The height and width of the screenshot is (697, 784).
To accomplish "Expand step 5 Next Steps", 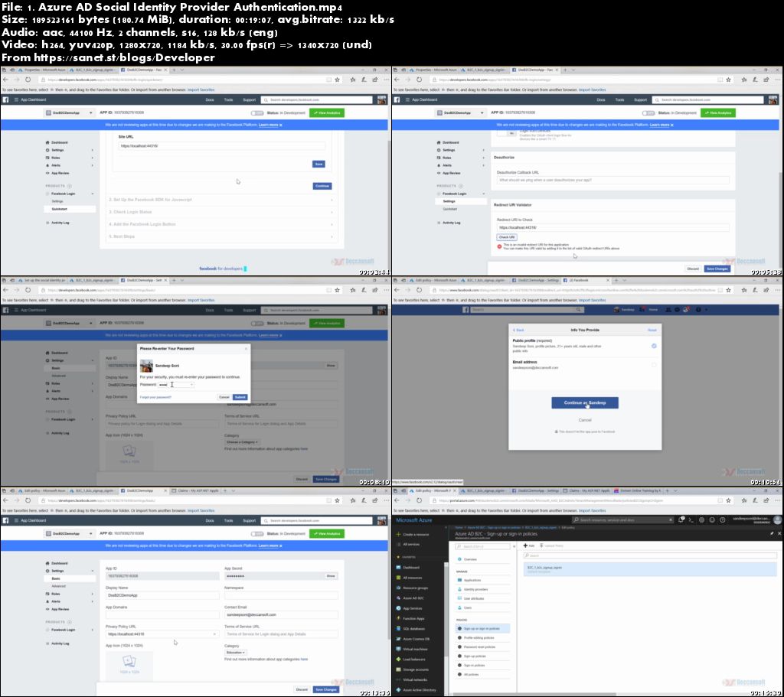I will 221,236.
